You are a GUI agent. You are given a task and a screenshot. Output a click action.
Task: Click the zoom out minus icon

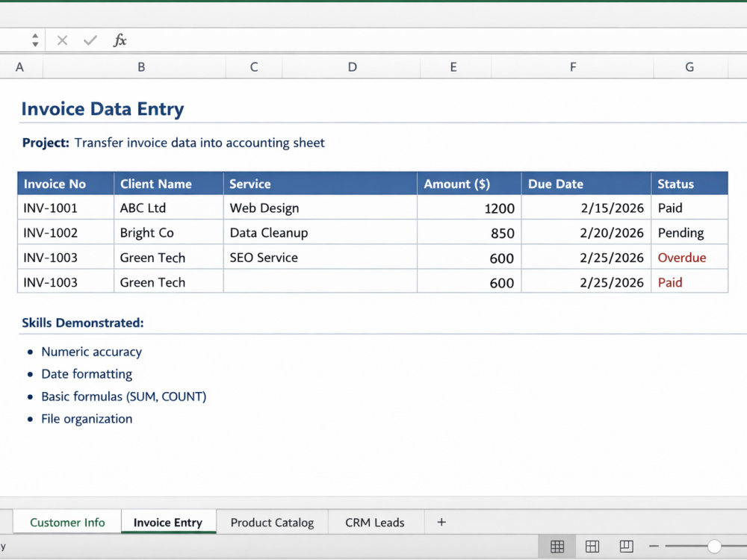654,547
